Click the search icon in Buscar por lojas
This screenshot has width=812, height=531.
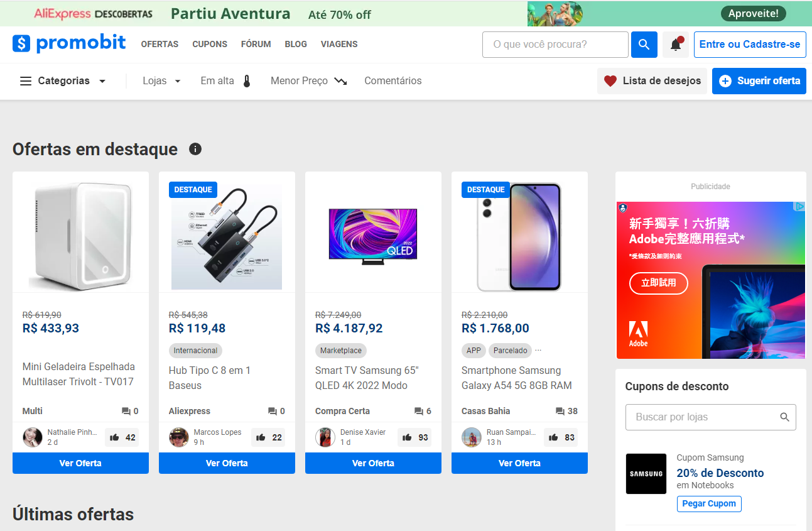coord(784,417)
